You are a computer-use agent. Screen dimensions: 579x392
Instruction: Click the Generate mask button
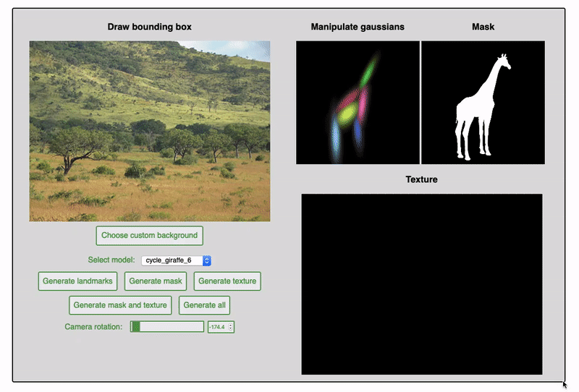[x=156, y=281]
